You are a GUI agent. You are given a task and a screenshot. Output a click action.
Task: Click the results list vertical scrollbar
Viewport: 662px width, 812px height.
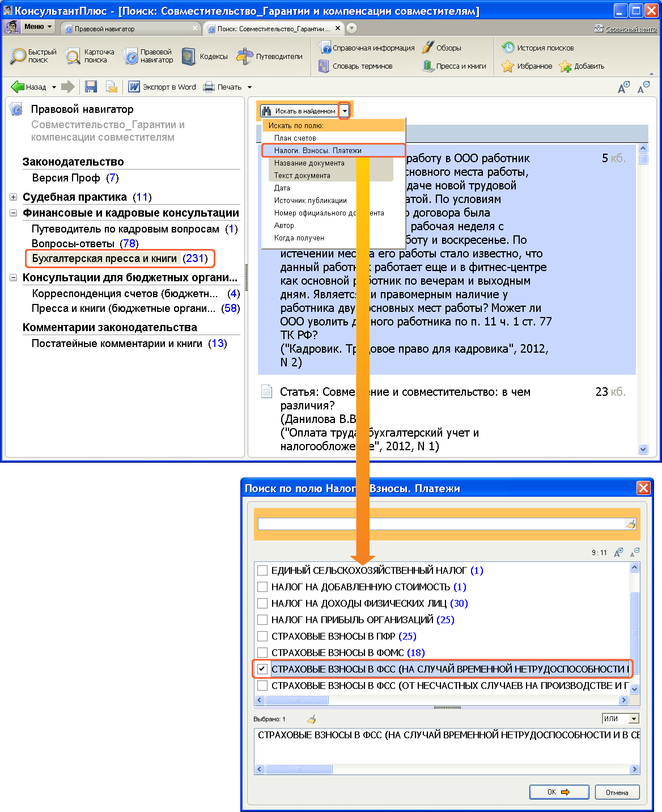click(x=643, y=298)
